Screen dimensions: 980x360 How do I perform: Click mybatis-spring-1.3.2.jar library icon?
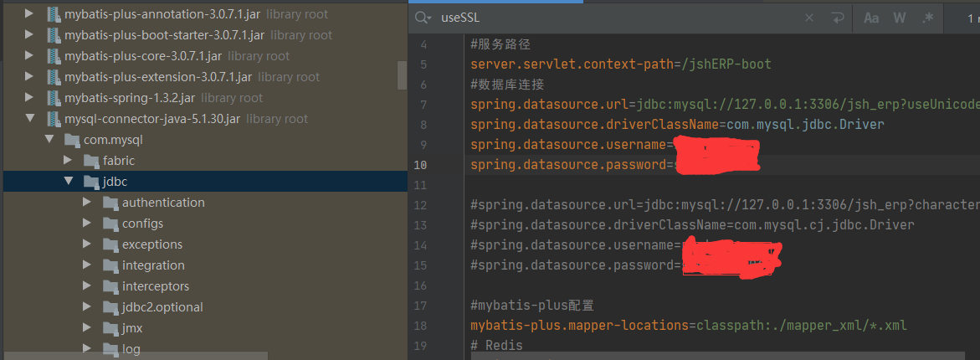point(53,98)
